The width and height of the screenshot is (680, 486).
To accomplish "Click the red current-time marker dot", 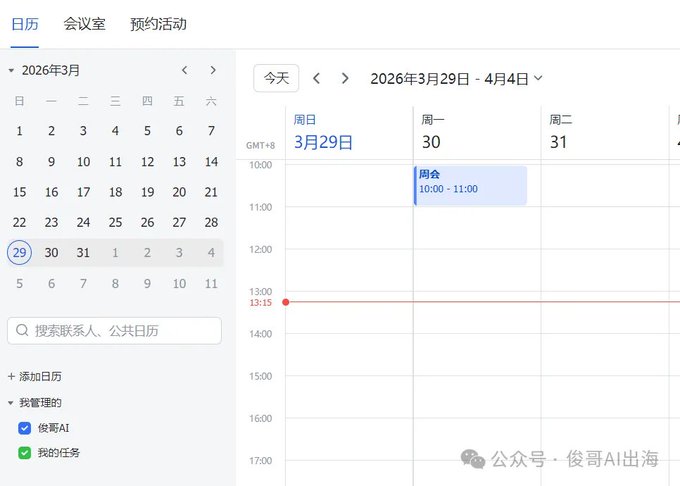I will click(x=285, y=302).
